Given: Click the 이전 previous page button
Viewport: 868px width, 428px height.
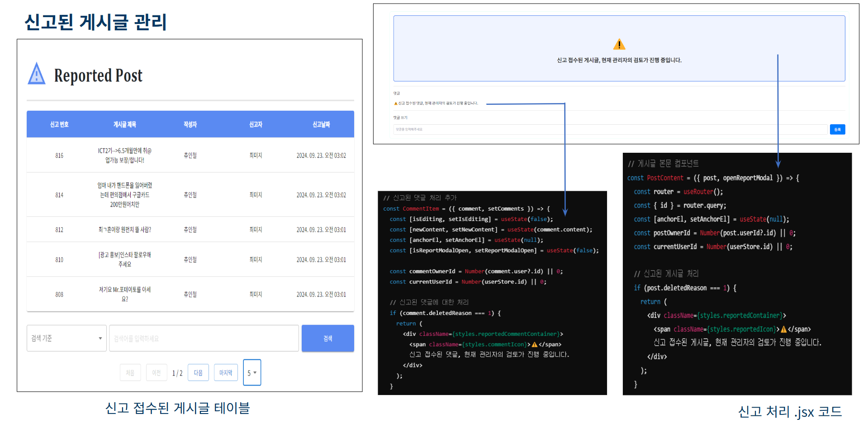Looking at the screenshot, I should (157, 373).
